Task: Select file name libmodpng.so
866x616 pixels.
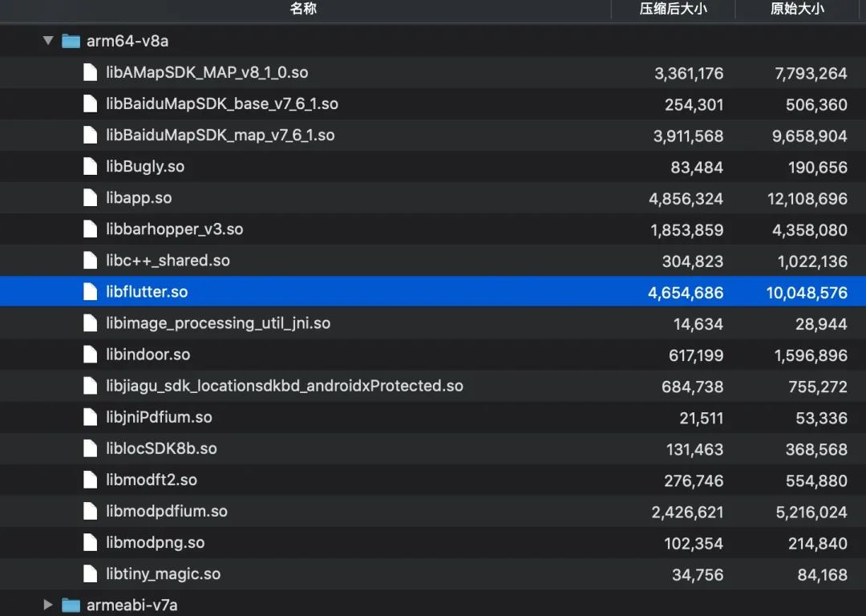Action: pyautogui.click(x=156, y=542)
